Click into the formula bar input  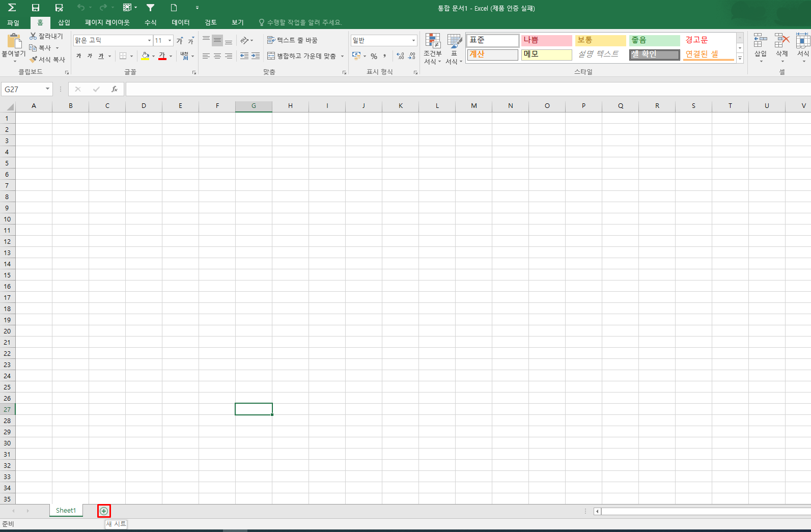click(x=467, y=89)
